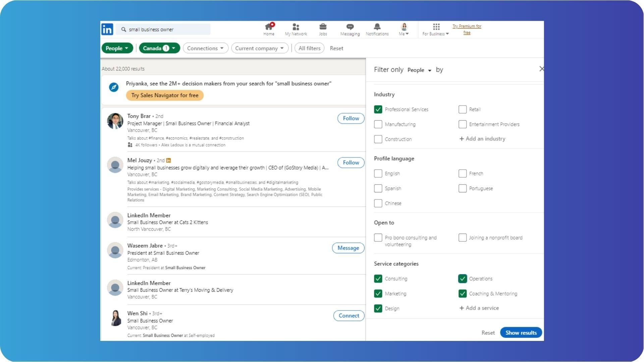Open the People filter dropdown
The height and width of the screenshot is (362, 644).
pos(117,48)
